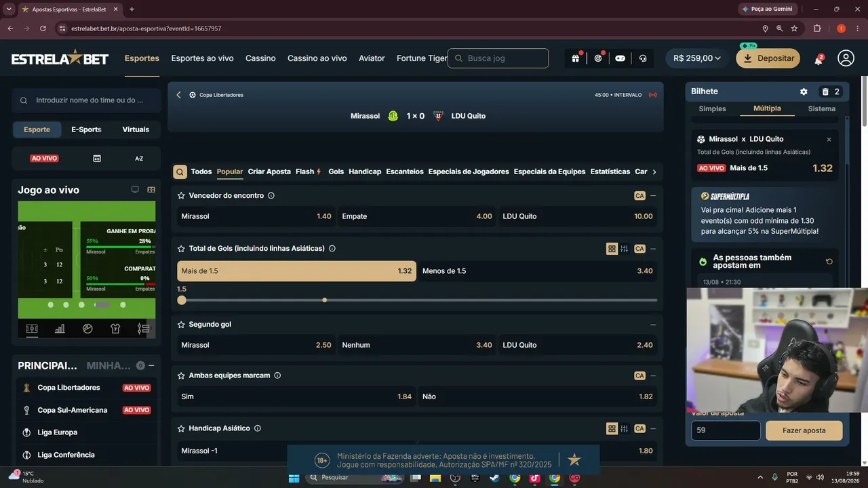Pick Sim for Ambas equipes marcam
Screen dimensions: 868x488
296,396
